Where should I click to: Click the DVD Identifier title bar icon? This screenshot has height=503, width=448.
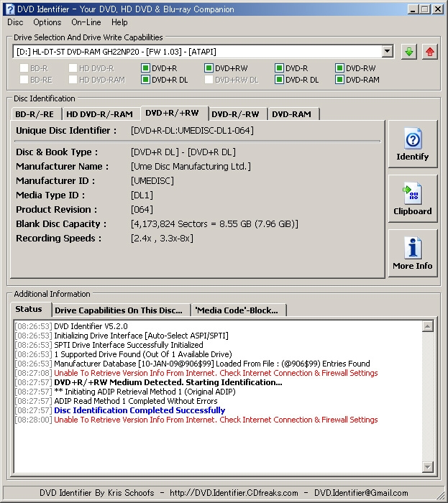coord(10,9)
